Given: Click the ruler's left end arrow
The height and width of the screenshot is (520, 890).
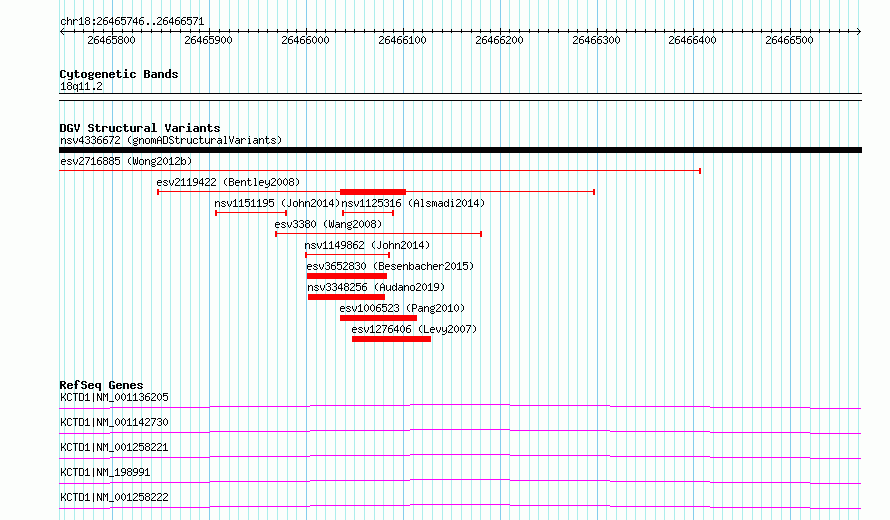Looking at the screenshot, I should 62,32.
